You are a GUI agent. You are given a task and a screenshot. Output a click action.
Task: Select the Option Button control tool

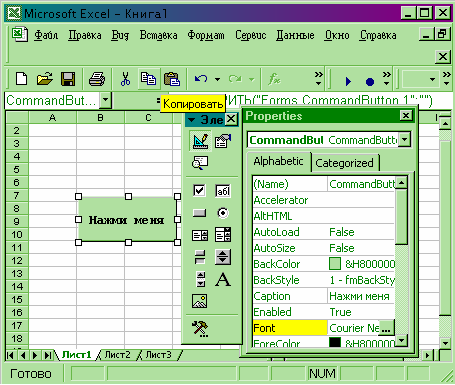(223, 213)
